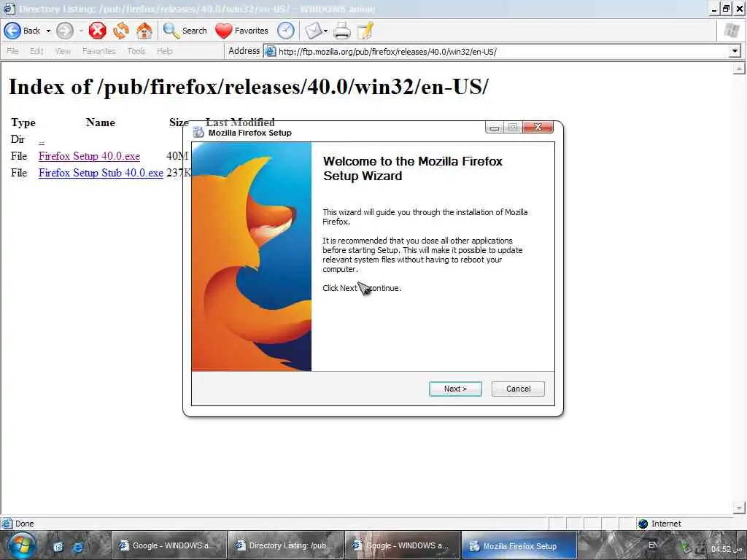Click Next in the Firefox Setup wizard
747x560 pixels.
coord(455,389)
